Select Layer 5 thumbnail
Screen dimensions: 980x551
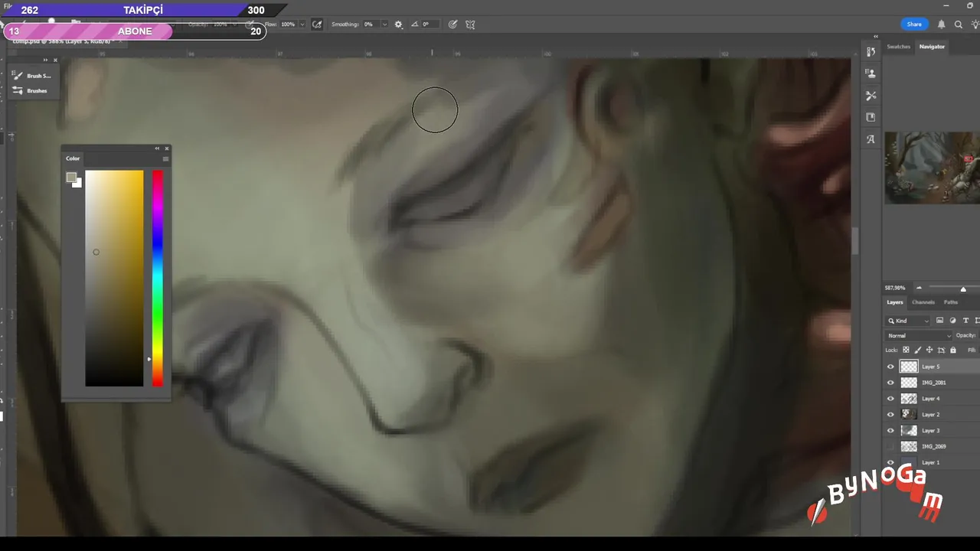pyautogui.click(x=909, y=367)
